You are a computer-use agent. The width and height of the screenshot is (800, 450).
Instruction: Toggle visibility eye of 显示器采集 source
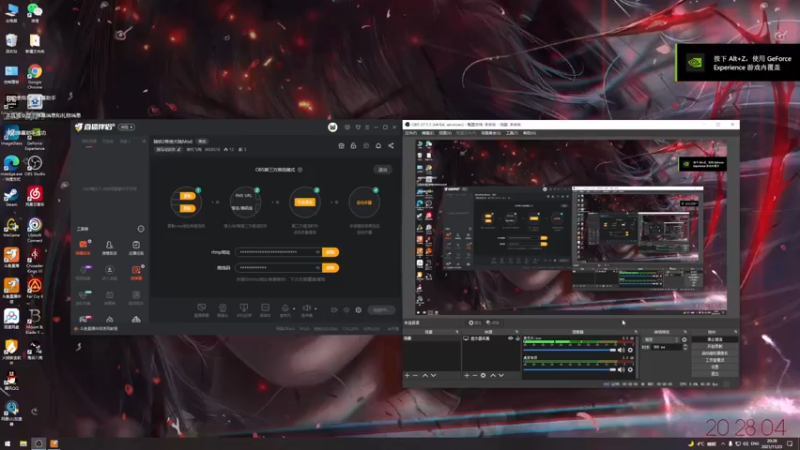coord(510,338)
